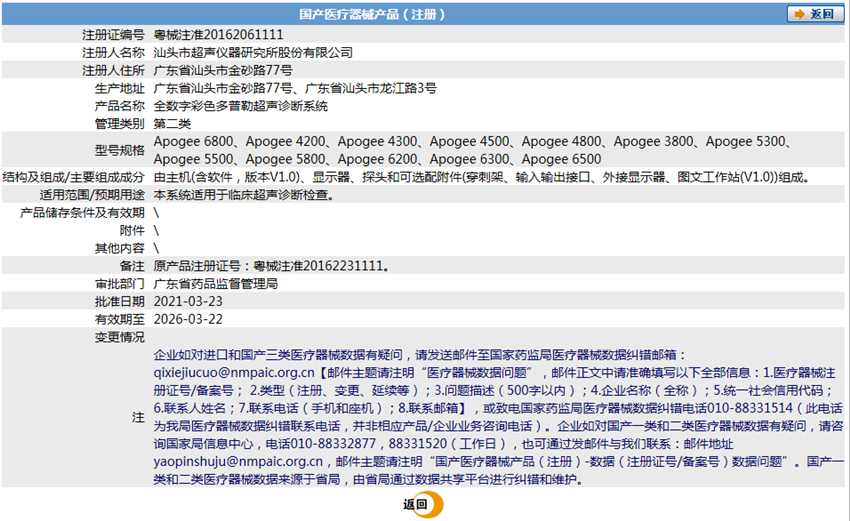Click the 注册证编号 label

(113, 35)
